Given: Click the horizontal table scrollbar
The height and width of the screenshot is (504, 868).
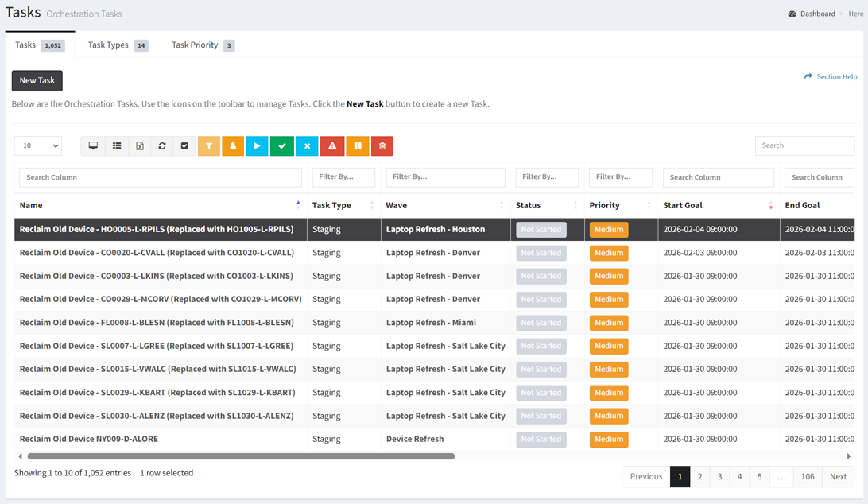Looking at the screenshot, I should click(x=240, y=456).
